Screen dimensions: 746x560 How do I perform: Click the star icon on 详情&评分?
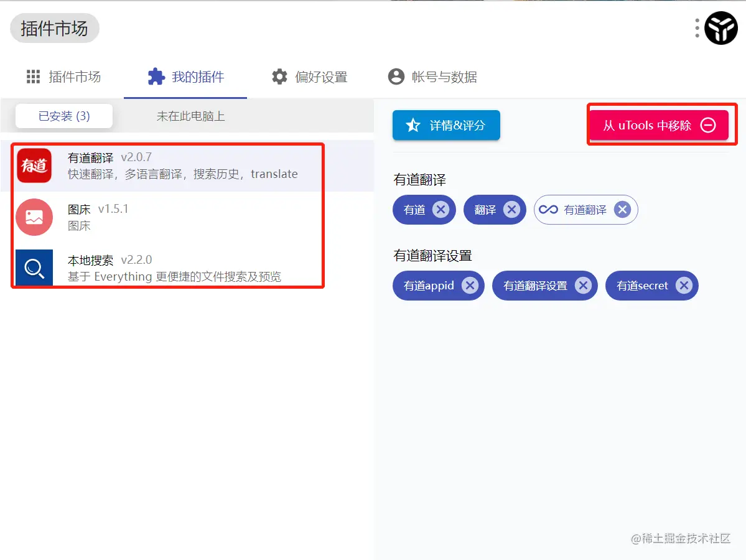(413, 125)
